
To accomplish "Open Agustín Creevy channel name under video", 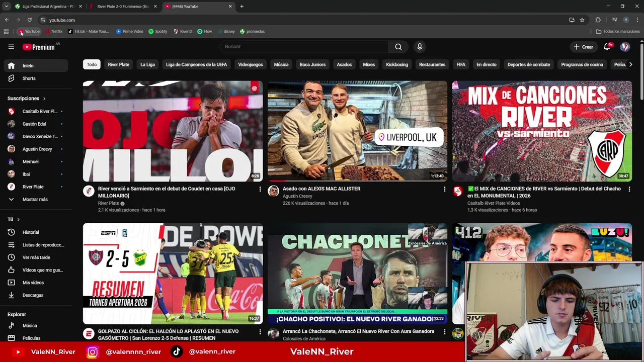I will (297, 196).
